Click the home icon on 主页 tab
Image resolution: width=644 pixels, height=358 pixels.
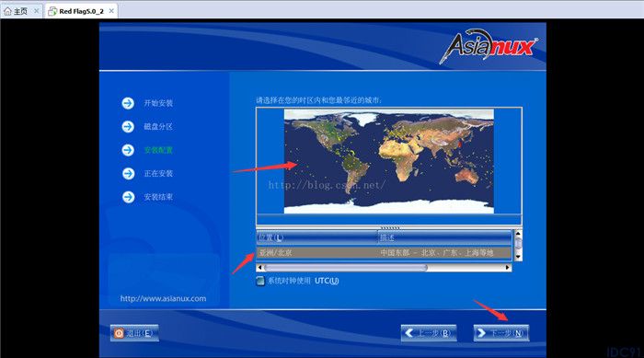(x=7, y=11)
